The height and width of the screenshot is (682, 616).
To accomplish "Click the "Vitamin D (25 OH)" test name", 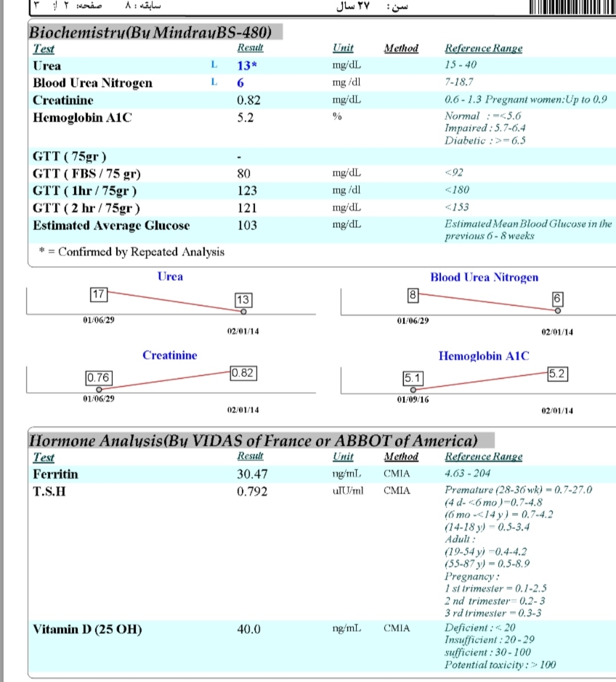I will pos(87,629).
